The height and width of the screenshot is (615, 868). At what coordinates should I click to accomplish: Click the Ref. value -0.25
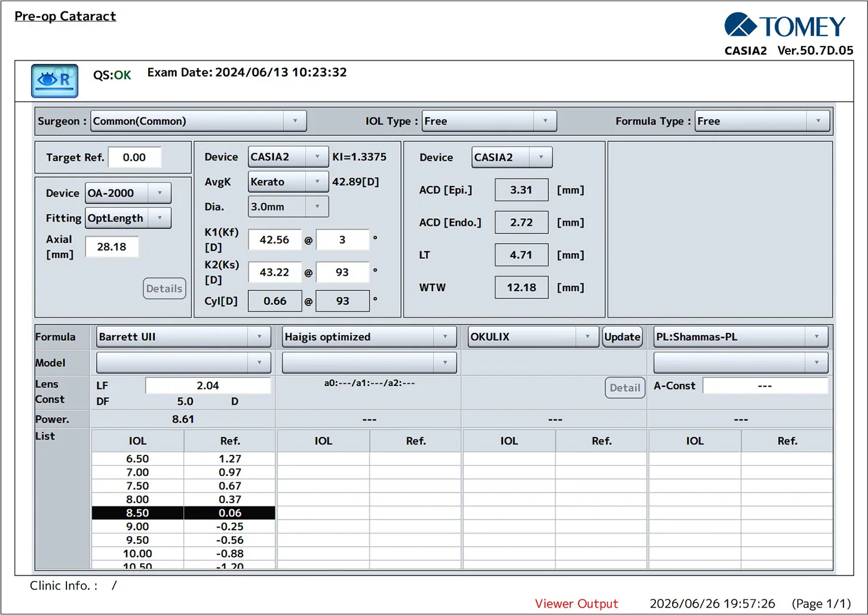click(x=230, y=527)
